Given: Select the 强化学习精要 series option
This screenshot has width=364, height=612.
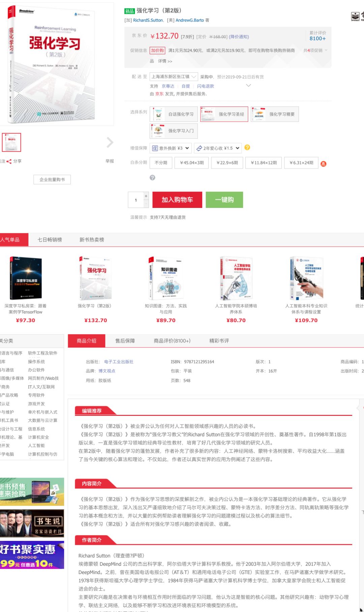Looking at the screenshot, I should click(x=275, y=114).
